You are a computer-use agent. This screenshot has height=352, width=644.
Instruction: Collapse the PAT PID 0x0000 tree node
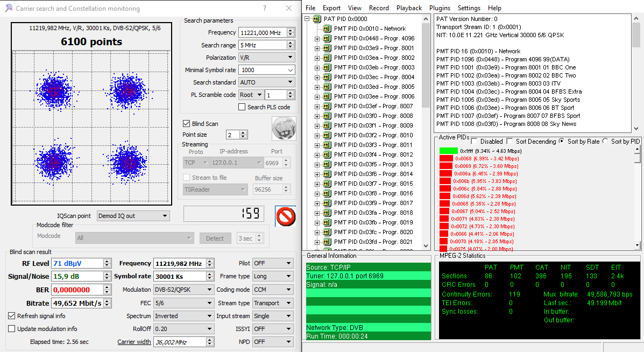[x=307, y=19]
